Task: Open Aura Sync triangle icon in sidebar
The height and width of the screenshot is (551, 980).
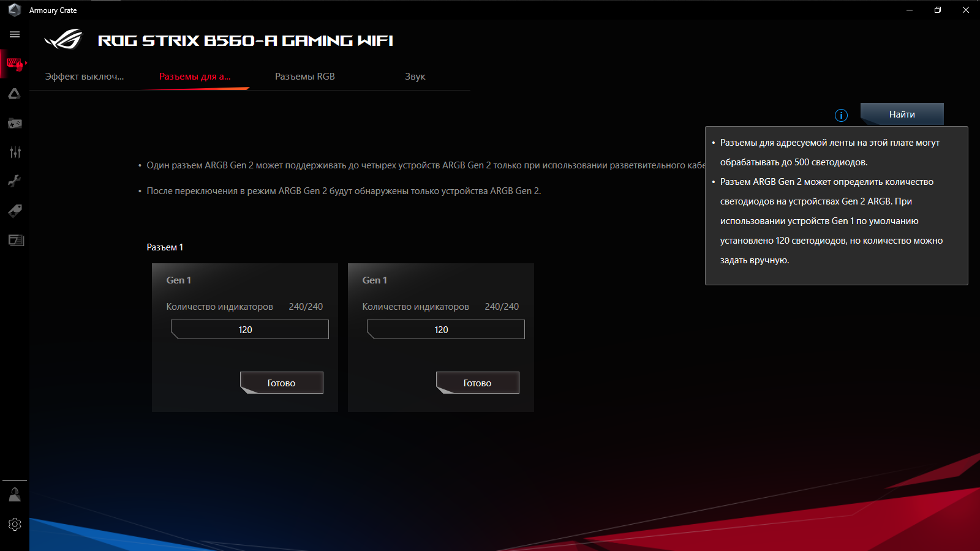Action: coord(15,94)
